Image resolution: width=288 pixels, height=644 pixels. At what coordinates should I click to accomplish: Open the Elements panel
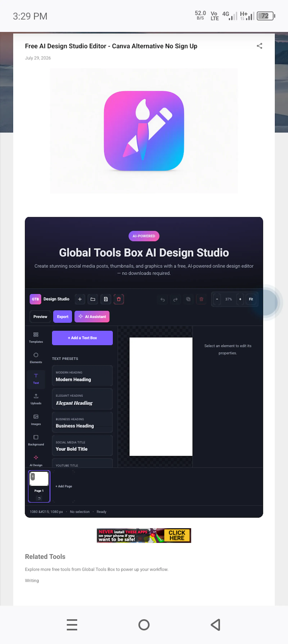tap(36, 358)
